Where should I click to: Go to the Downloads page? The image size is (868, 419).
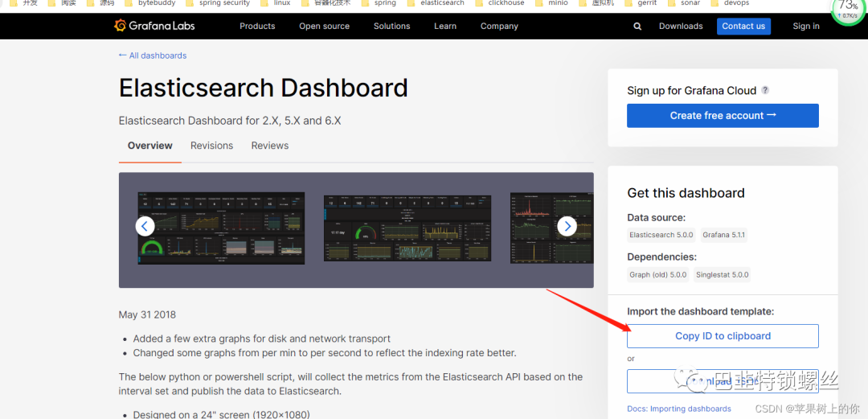pyautogui.click(x=681, y=26)
